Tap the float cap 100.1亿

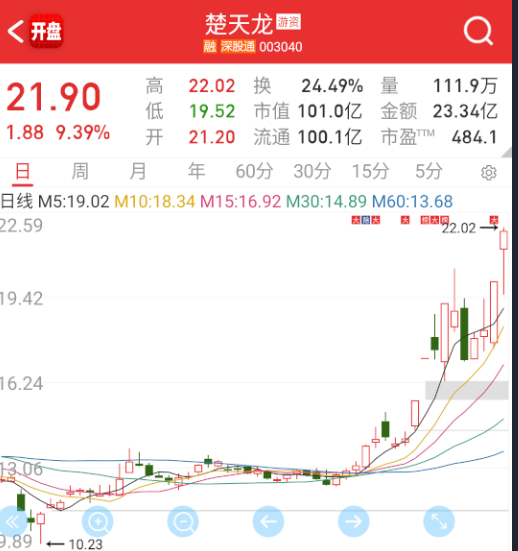pyautogui.click(x=330, y=137)
